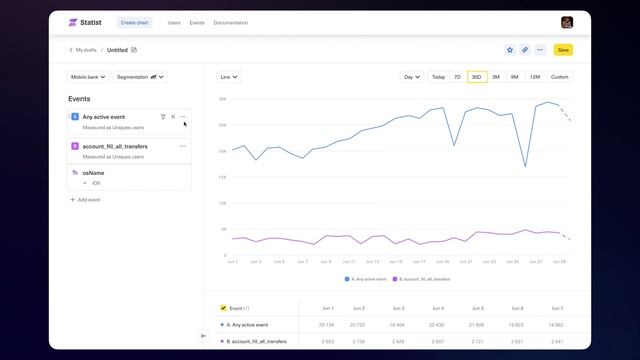The height and width of the screenshot is (360, 640).
Task: Open the user avatar menu
Action: coord(567,22)
